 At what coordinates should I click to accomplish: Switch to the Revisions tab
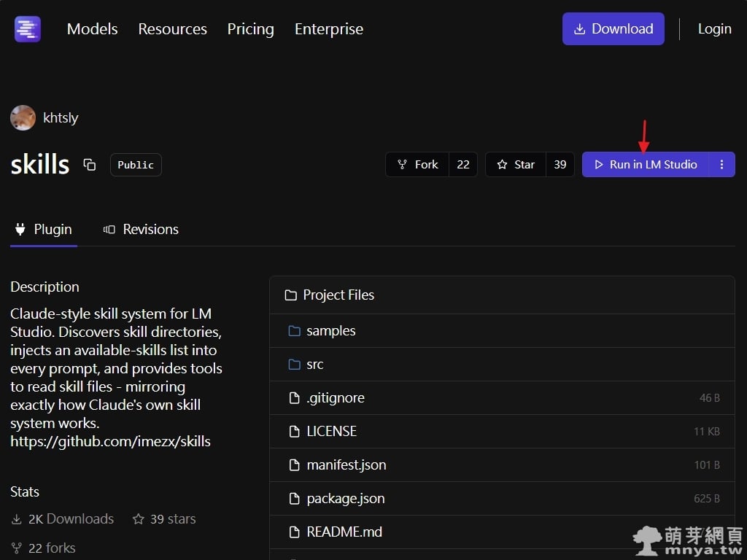pyautogui.click(x=141, y=230)
